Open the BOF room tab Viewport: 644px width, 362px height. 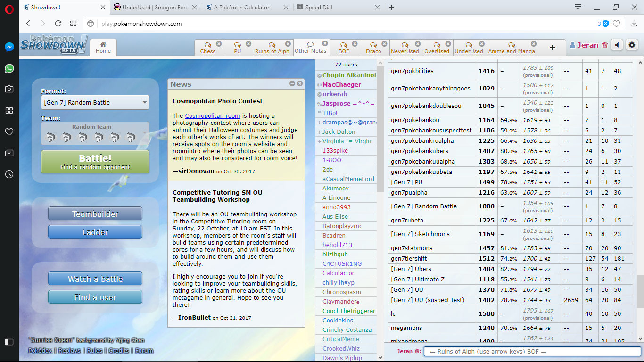[x=344, y=48]
